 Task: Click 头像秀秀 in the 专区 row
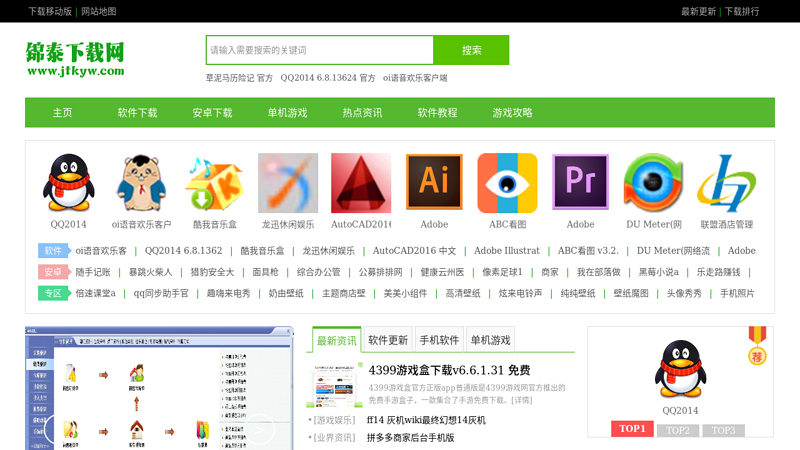click(684, 293)
